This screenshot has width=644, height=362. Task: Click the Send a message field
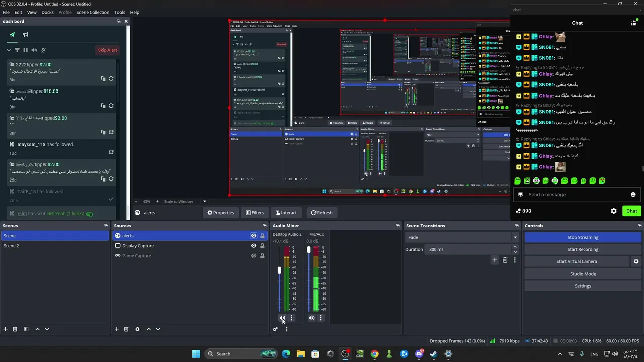coord(577,195)
